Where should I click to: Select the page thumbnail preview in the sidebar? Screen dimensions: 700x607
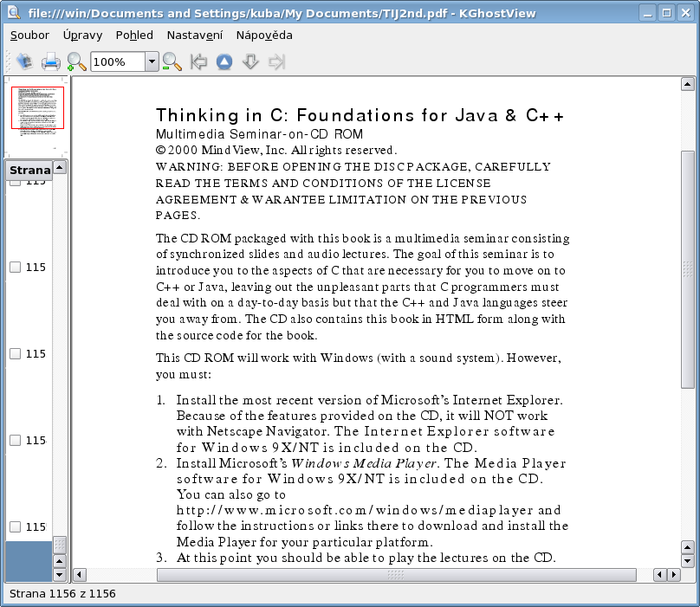[x=37, y=108]
